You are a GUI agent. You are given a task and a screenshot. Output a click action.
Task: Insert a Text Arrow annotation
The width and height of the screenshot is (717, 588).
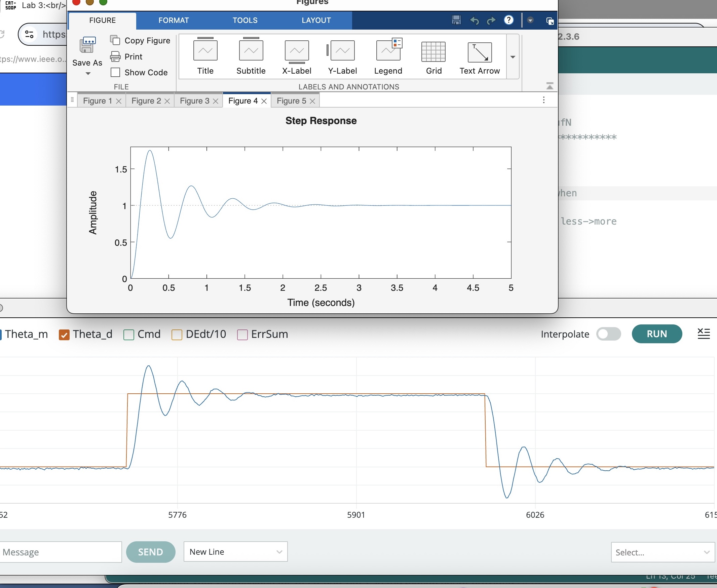(x=480, y=52)
